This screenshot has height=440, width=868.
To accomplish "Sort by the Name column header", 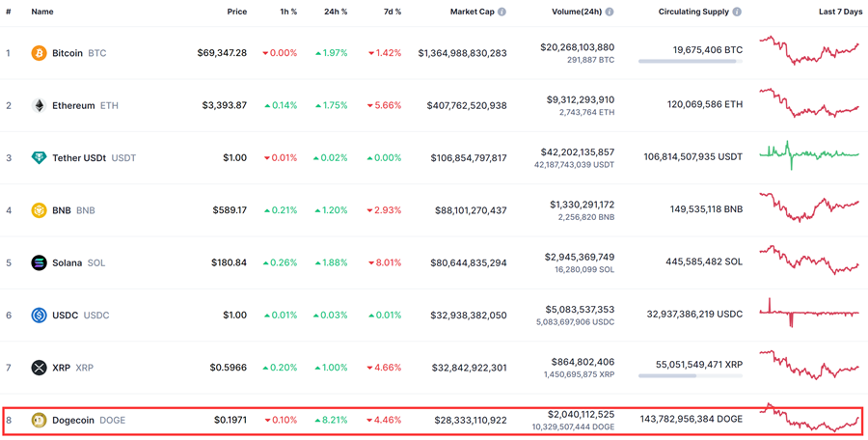I will pos(42,13).
